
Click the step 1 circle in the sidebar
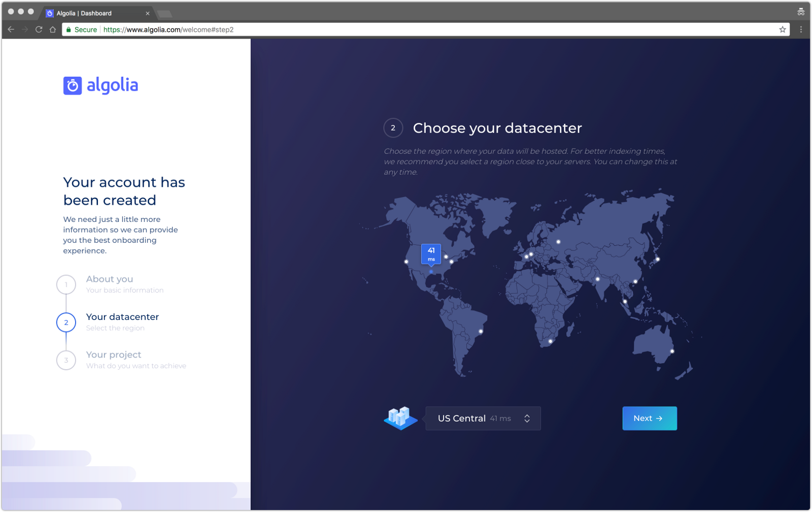click(66, 284)
